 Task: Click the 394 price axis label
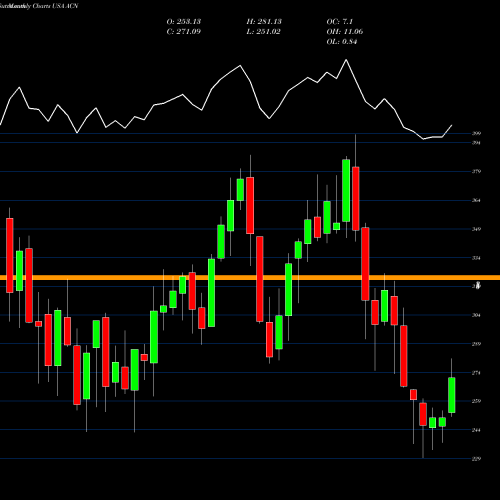point(476,143)
